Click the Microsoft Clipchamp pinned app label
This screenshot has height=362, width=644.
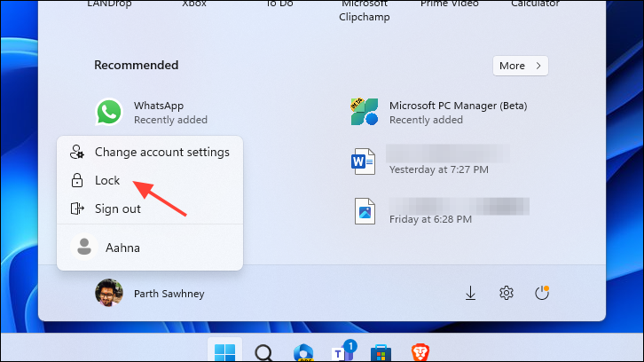pyautogui.click(x=365, y=11)
